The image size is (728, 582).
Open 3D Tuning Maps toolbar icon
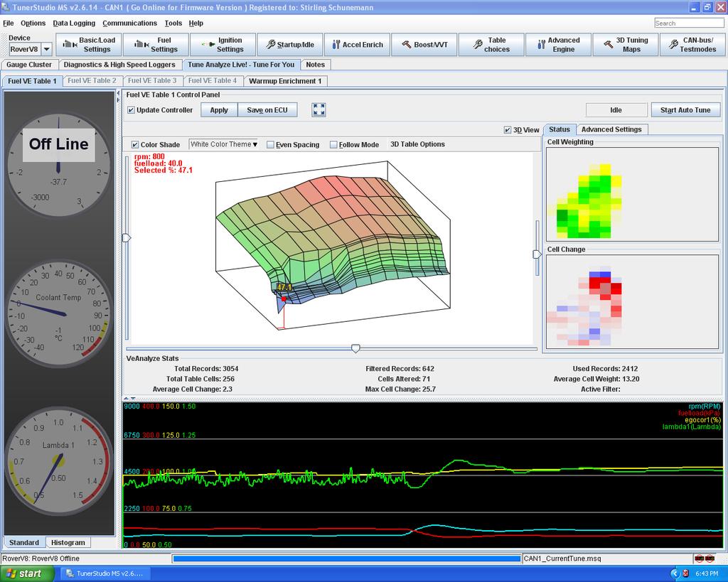(x=609, y=45)
